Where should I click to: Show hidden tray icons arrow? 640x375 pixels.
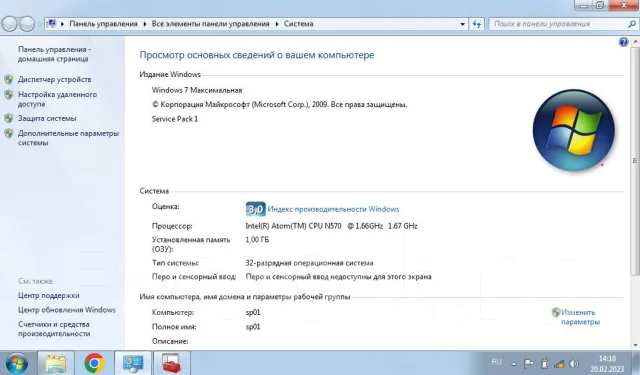[x=514, y=364]
